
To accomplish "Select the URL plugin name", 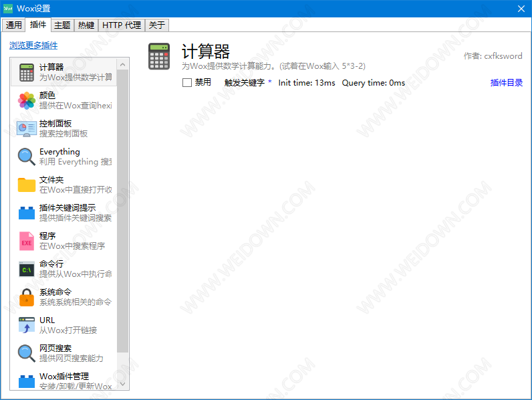I will pos(47,320).
